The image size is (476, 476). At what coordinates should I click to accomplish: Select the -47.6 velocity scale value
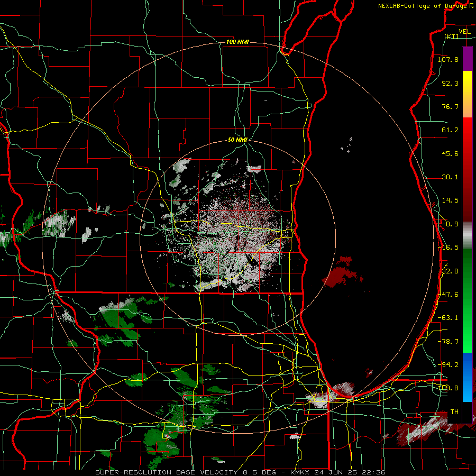click(x=448, y=295)
